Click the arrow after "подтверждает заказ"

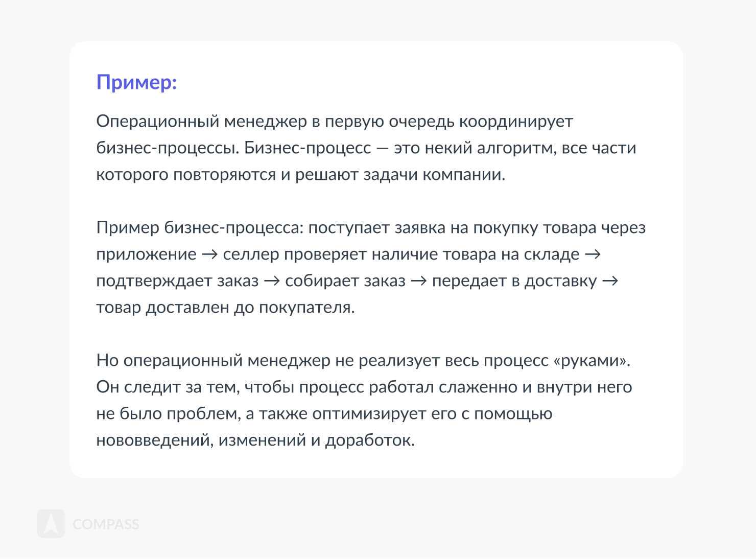(x=272, y=281)
